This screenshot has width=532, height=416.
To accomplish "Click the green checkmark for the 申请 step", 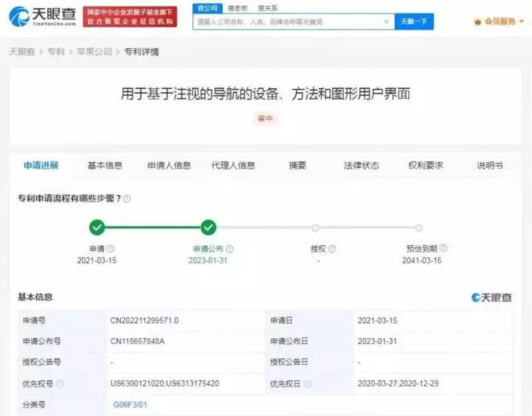I will 97,227.
